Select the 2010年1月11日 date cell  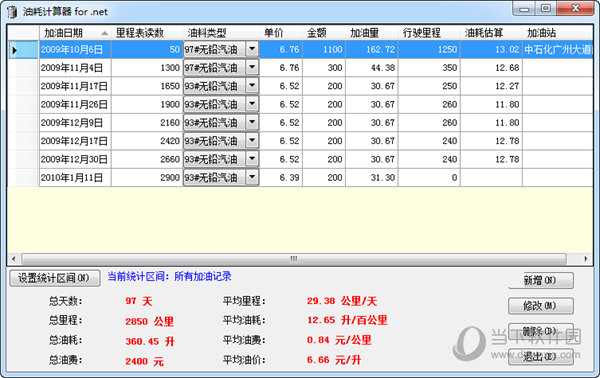[75, 178]
